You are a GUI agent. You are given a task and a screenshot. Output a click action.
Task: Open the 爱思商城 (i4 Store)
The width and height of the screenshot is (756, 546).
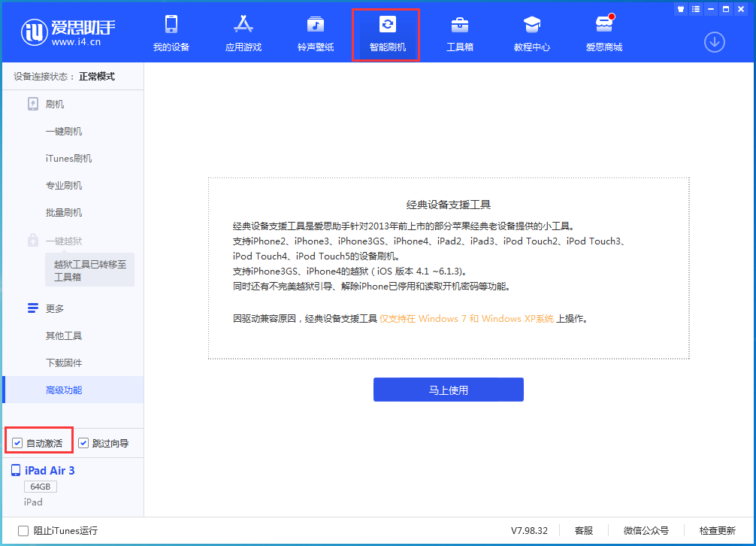[x=603, y=34]
